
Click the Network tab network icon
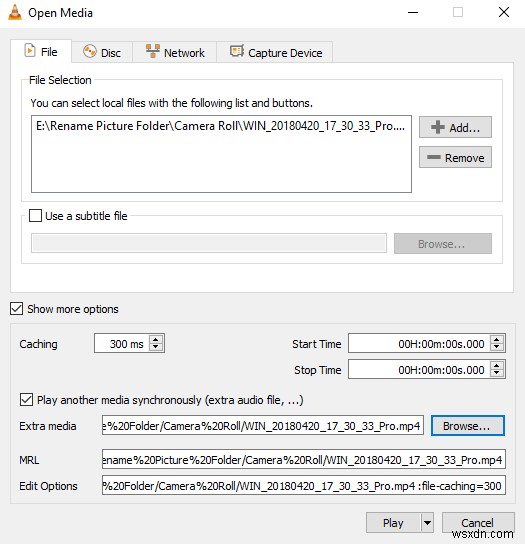(x=153, y=51)
